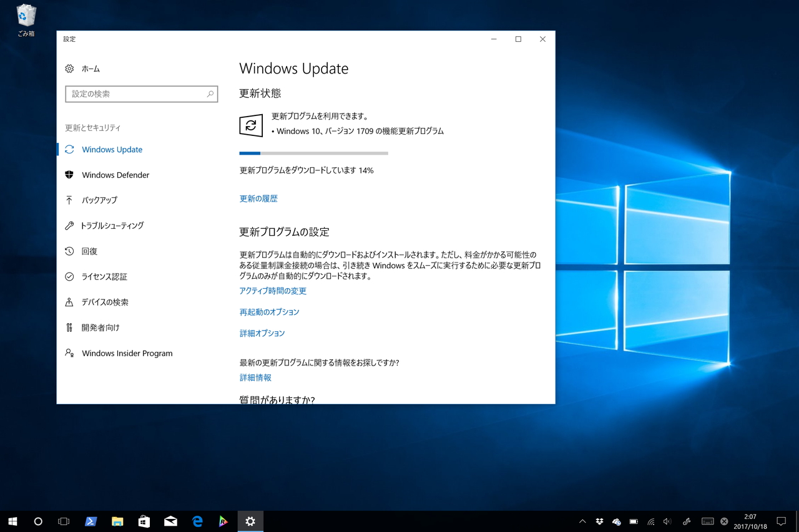Open 詳細オプション for updates
The width and height of the screenshot is (799, 532).
(x=262, y=332)
